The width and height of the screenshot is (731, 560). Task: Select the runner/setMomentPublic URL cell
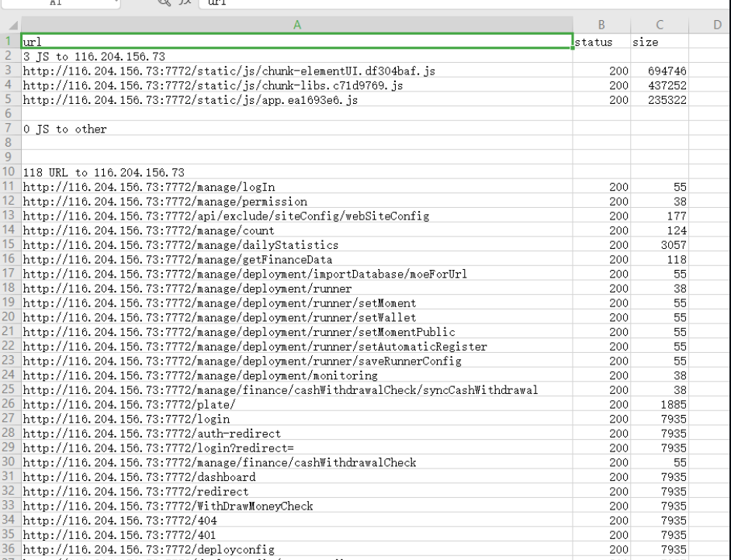(297, 332)
